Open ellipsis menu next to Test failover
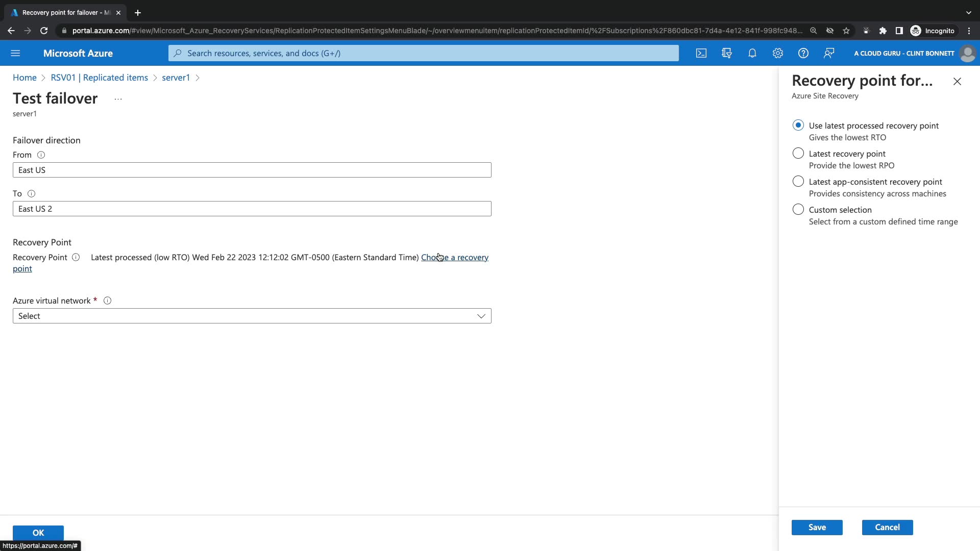980x551 pixels. pyautogui.click(x=118, y=99)
